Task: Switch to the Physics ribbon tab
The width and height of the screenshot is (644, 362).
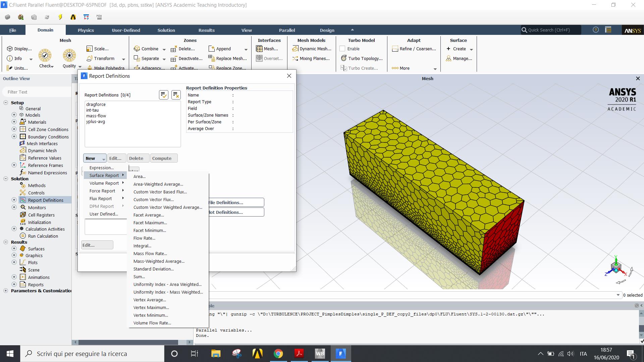Action: [x=86, y=30]
